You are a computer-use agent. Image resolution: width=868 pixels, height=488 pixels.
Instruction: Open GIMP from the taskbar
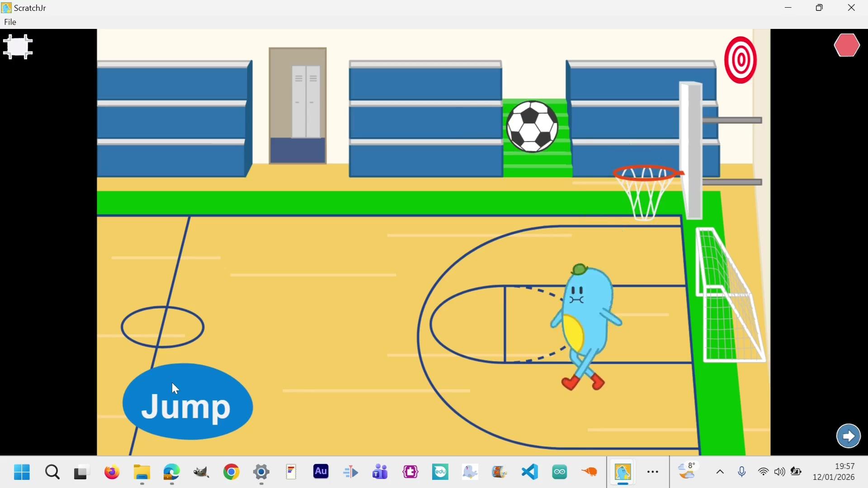click(202, 472)
